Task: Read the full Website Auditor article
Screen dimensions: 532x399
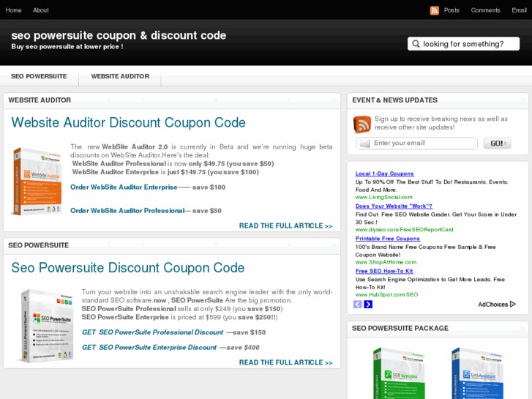Action: pyautogui.click(x=285, y=225)
